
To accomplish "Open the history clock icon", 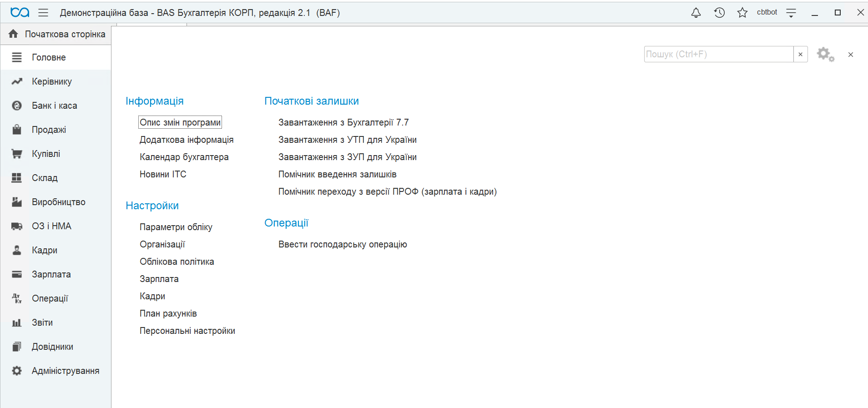I will click(719, 13).
